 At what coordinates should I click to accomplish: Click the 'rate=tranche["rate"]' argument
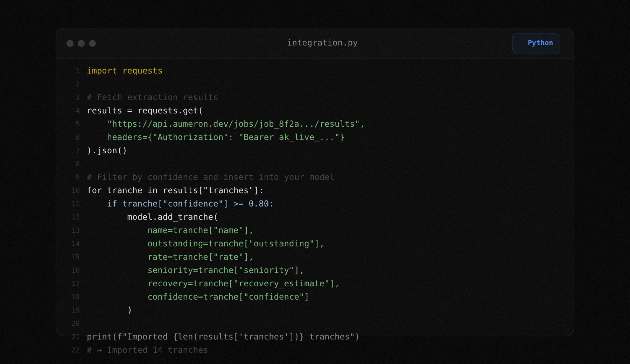(200, 257)
